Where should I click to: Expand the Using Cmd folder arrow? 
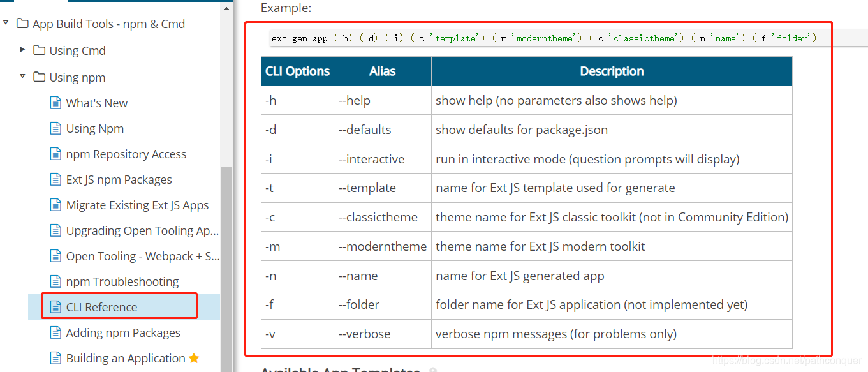click(22, 50)
